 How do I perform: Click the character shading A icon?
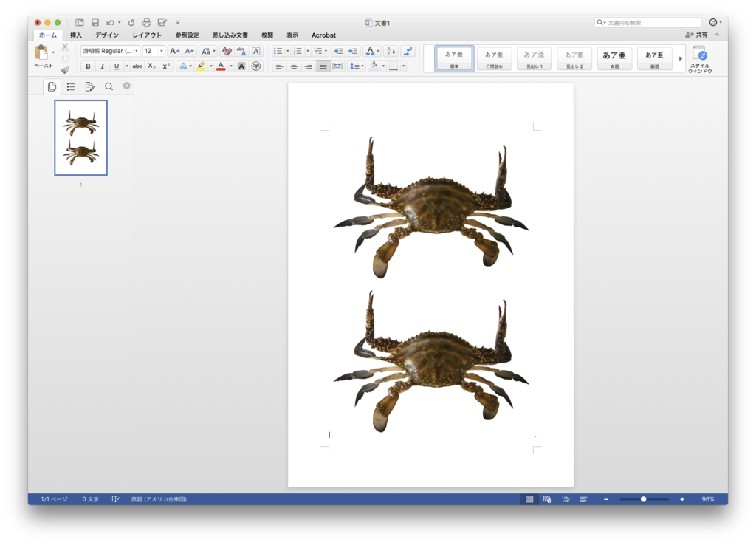click(241, 66)
